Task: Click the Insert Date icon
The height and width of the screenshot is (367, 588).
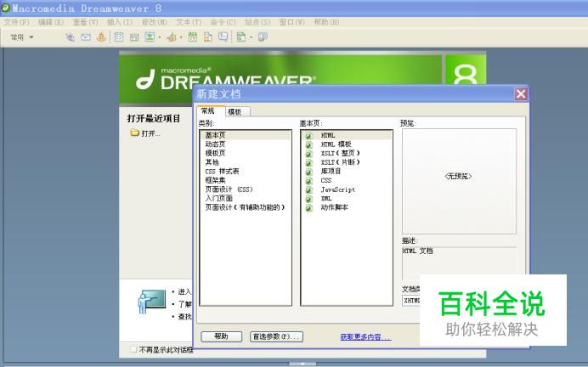Action: pos(193,37)
